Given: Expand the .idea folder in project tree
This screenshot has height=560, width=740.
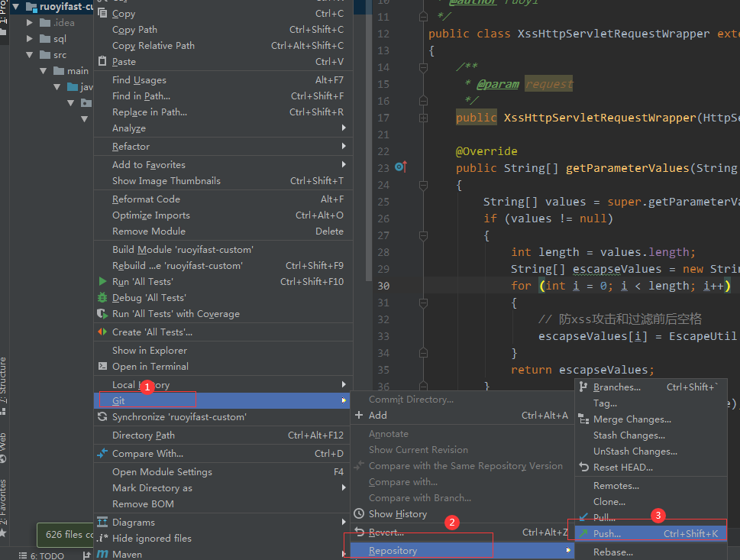Looking at the screenshot, I should tap(29, 23).
